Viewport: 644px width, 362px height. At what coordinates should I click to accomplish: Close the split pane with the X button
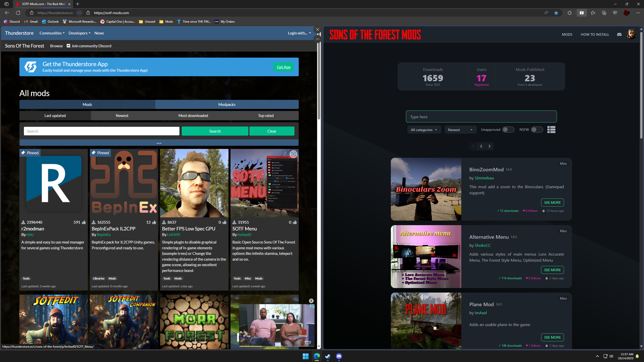[318, 29]
